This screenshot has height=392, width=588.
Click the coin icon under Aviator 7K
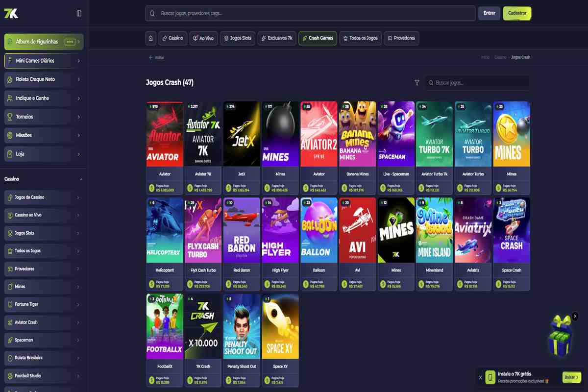pos(190,188)
